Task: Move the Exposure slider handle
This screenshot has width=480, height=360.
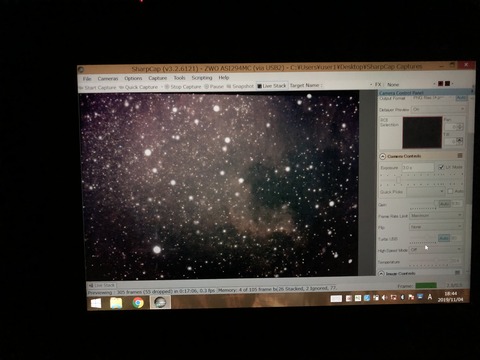Action: pos(398,180)
